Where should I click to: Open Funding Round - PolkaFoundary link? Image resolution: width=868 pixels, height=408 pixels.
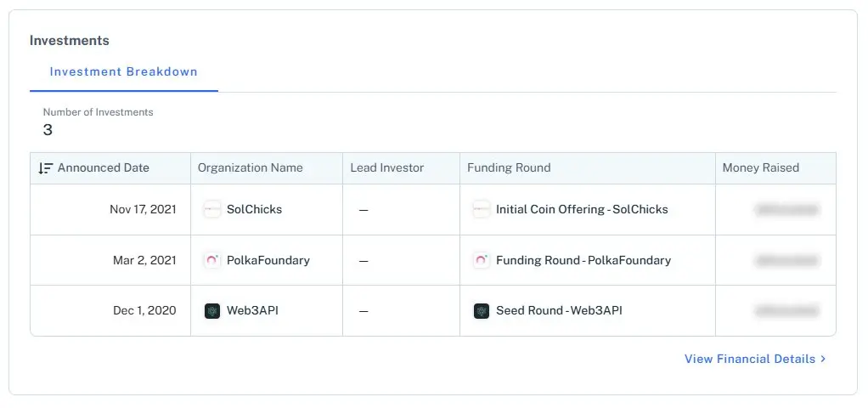(583, 261)
